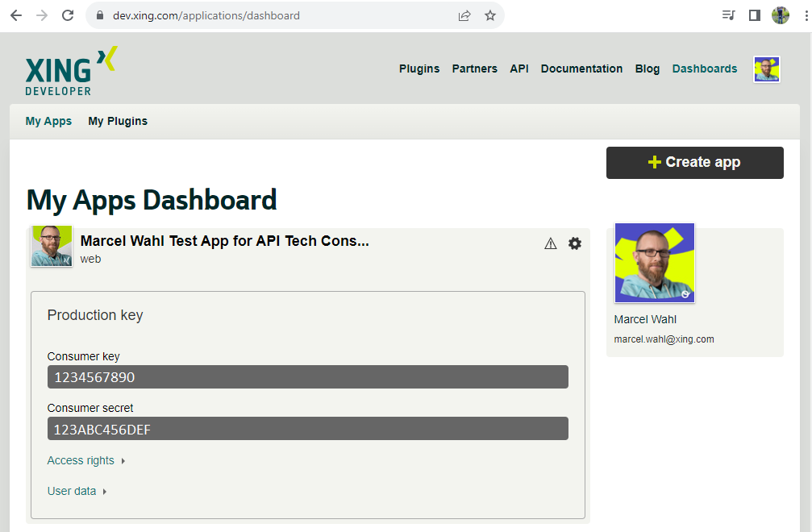
Task: Open the browser profile avatar
Action: [780, 15]
